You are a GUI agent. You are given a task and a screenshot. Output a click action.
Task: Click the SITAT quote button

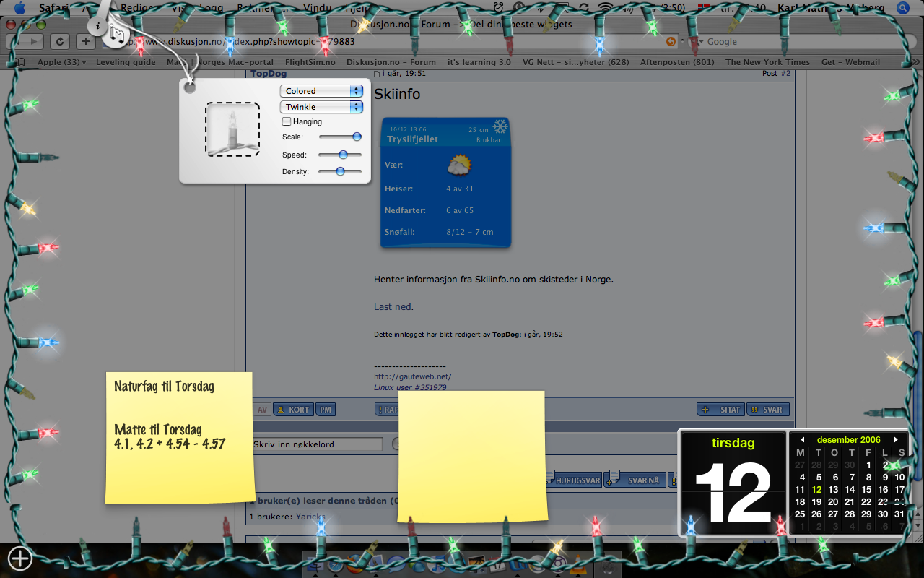coord(720,410)
